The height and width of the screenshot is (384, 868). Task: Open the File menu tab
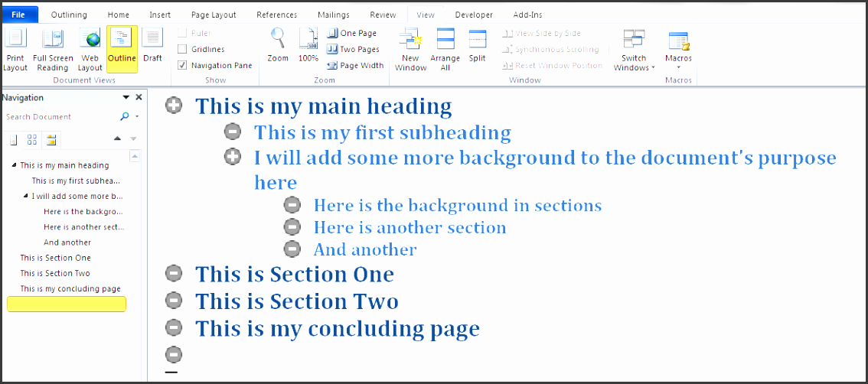(19, 15)
